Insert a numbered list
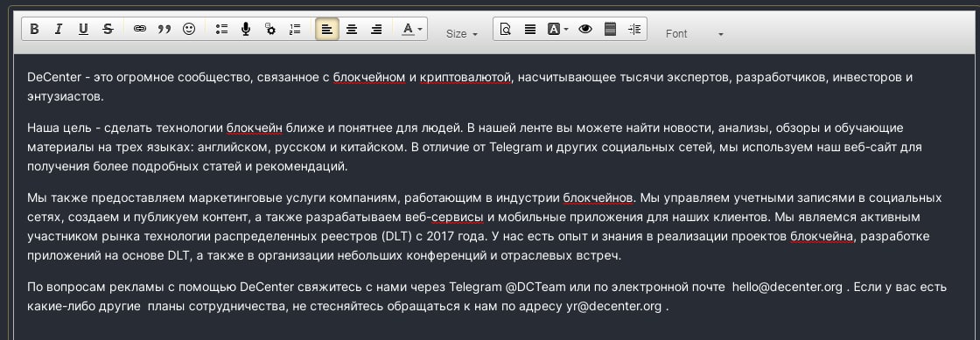The height and width of the screenshot is (340, 980). click(295, 30)
